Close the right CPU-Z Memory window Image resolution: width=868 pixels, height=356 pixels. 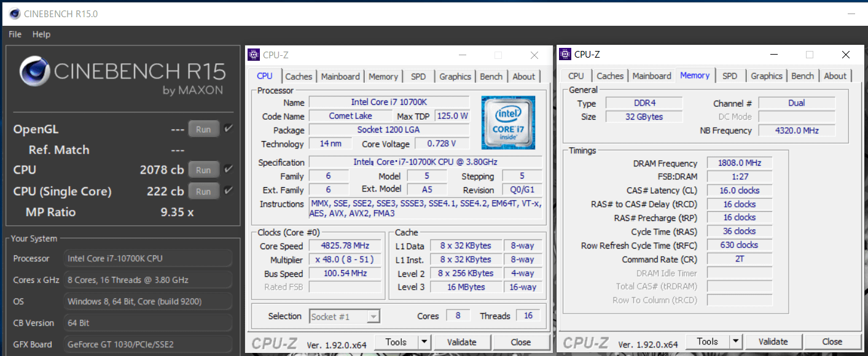[x=845, y=55]
